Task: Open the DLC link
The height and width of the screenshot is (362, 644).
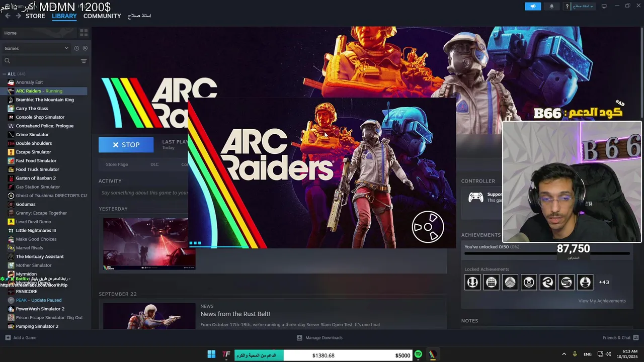Action: [154, 164]
